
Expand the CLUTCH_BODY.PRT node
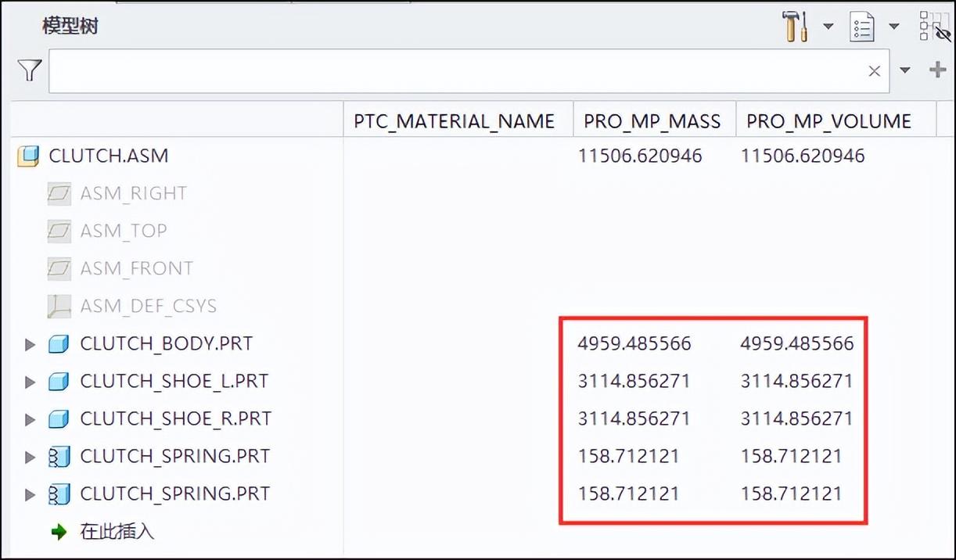point(31,344)
